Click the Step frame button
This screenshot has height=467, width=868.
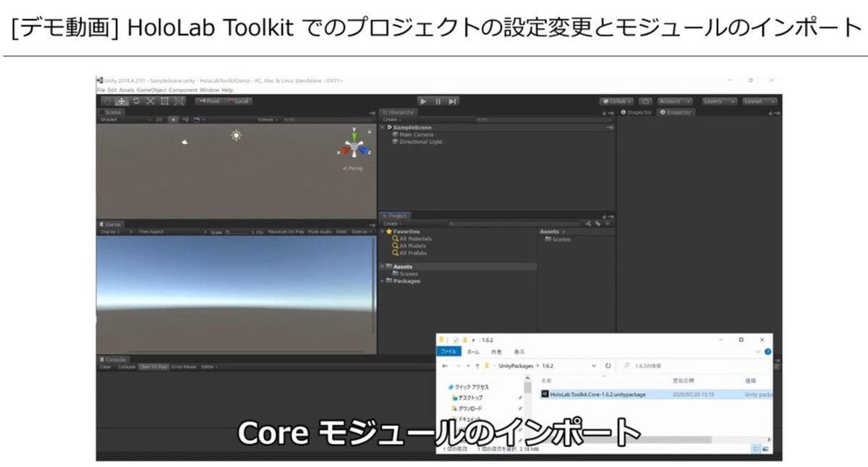tap(452, 101)
